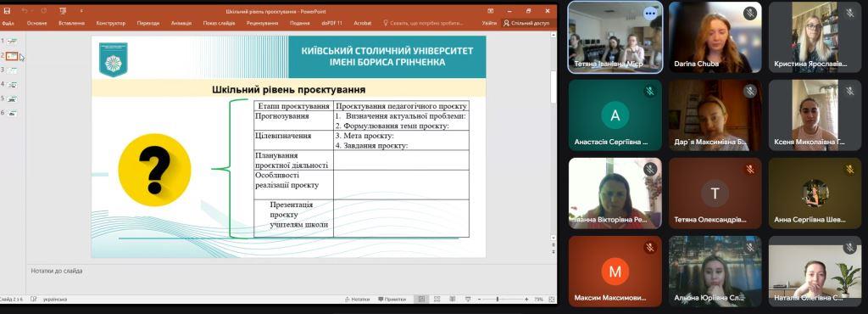Click the 75% zoom level value
Screen dimensions: 868x314
tap(538, 299)
